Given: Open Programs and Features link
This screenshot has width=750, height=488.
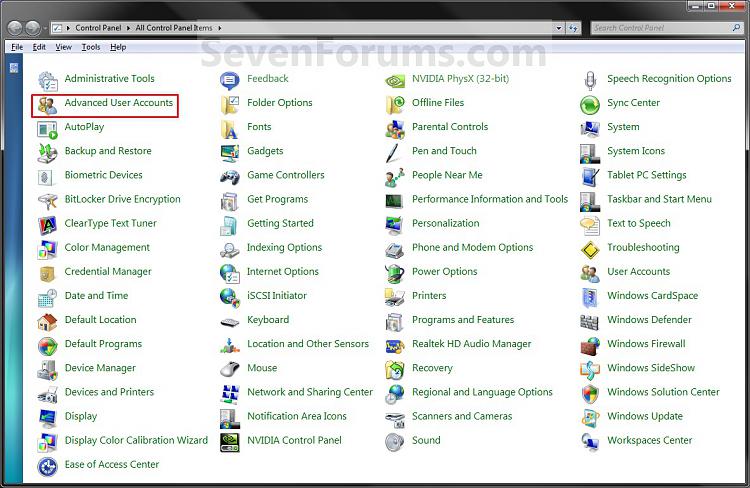Looking at the screenshot, I should click(x=463, y=320).
